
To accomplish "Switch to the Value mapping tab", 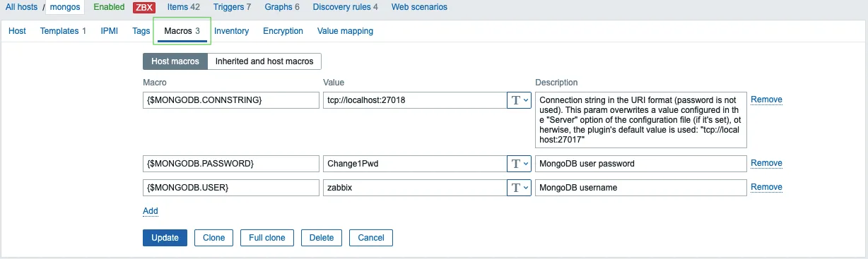I will [345, 31].
